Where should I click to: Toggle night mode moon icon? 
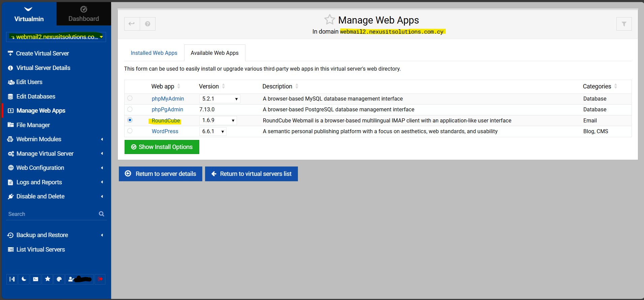[24, 279]
